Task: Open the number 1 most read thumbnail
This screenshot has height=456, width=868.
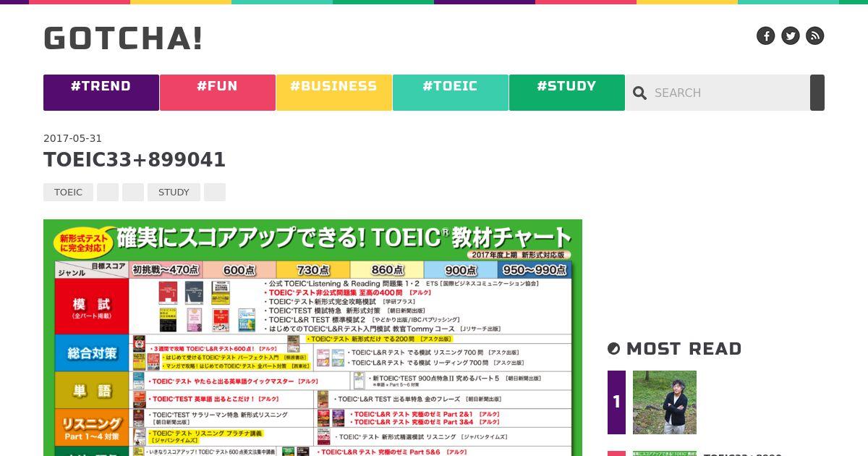Action: coord(665,402)
